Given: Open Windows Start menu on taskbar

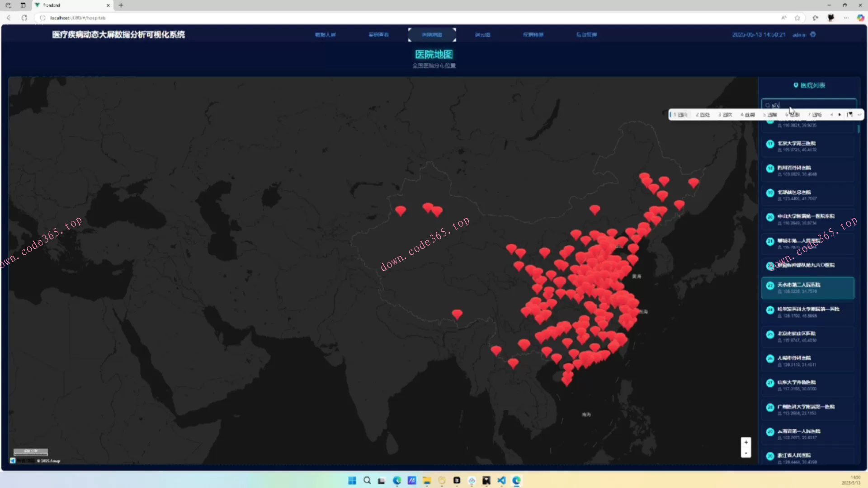Looking at the screenshot, I should pos(352,480).
